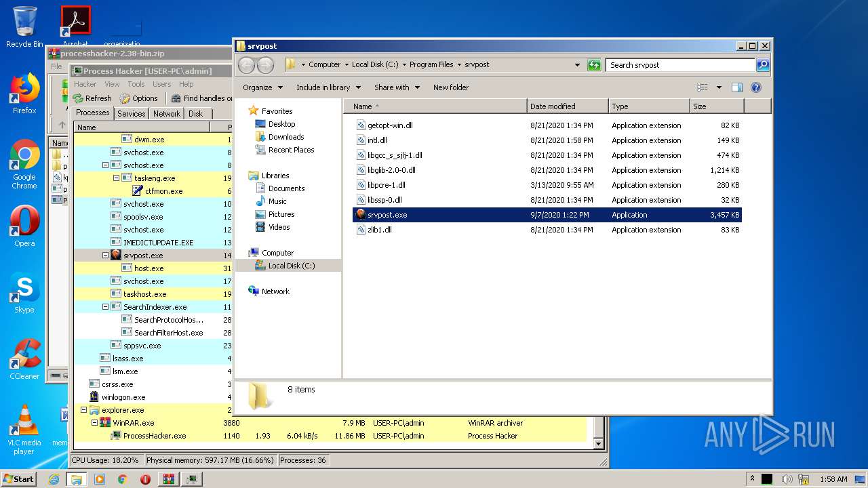
Task: Go forward with Explorer forward arrow
Action: click(265, 65)
